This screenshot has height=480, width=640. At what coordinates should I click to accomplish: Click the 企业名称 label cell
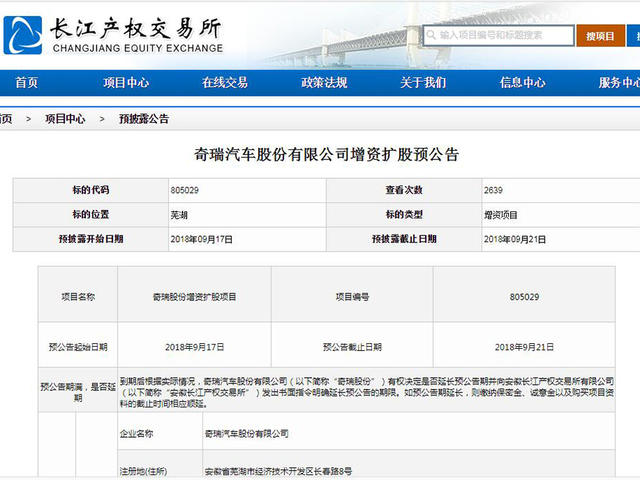pyautogui.click(x=160, y=433)
